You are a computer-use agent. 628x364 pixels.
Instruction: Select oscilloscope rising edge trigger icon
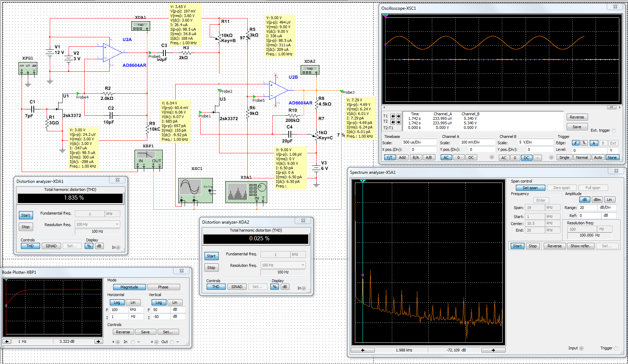576,143
